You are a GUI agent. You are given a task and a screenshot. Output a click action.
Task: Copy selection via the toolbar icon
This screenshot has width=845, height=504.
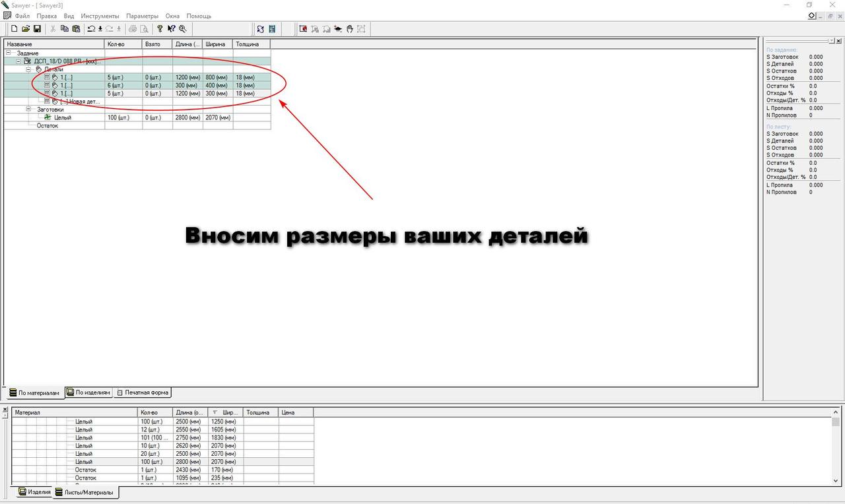(x=64, y=29)
